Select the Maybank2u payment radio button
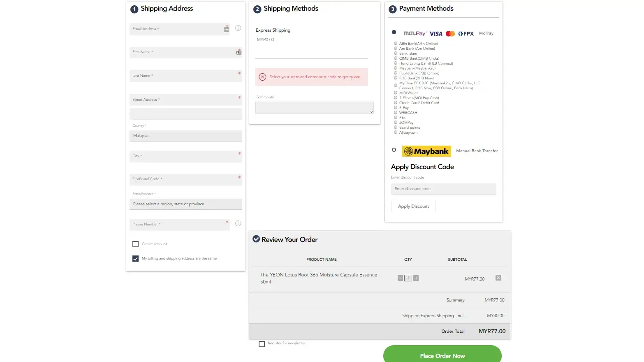The height and width of the screenshot is (362, 644). (x=395, y=68)
